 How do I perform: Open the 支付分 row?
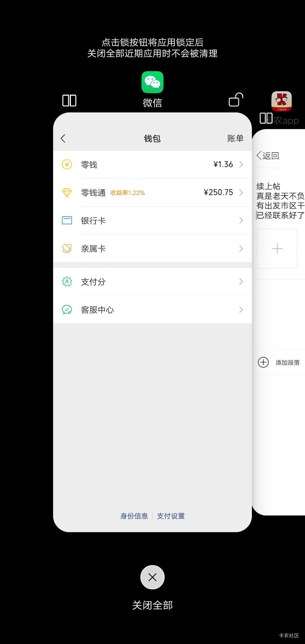152,282
